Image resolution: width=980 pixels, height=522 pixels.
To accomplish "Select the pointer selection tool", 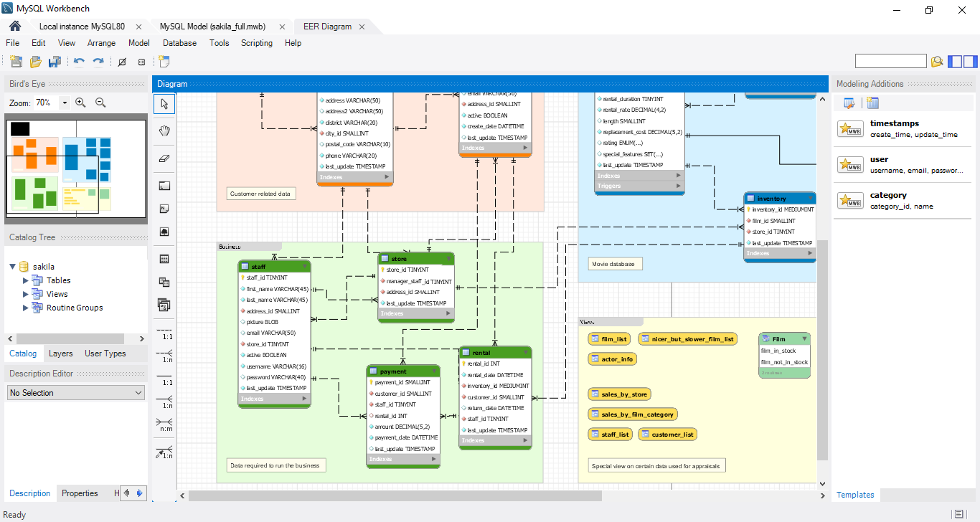I will 164,104.
